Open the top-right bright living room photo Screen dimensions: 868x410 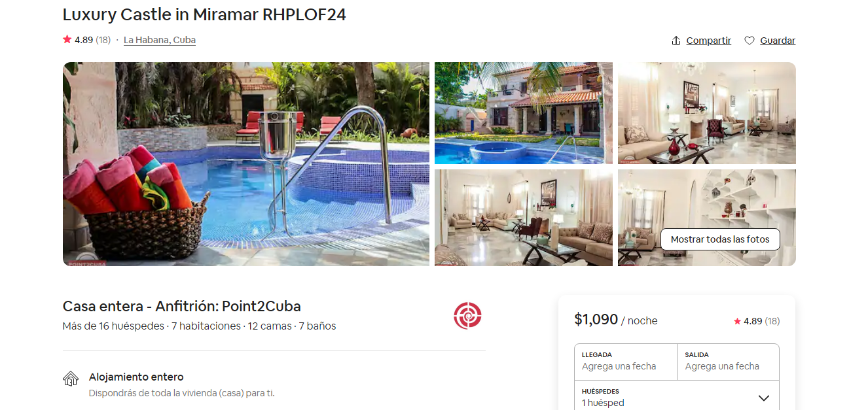[x=707, y=113]
